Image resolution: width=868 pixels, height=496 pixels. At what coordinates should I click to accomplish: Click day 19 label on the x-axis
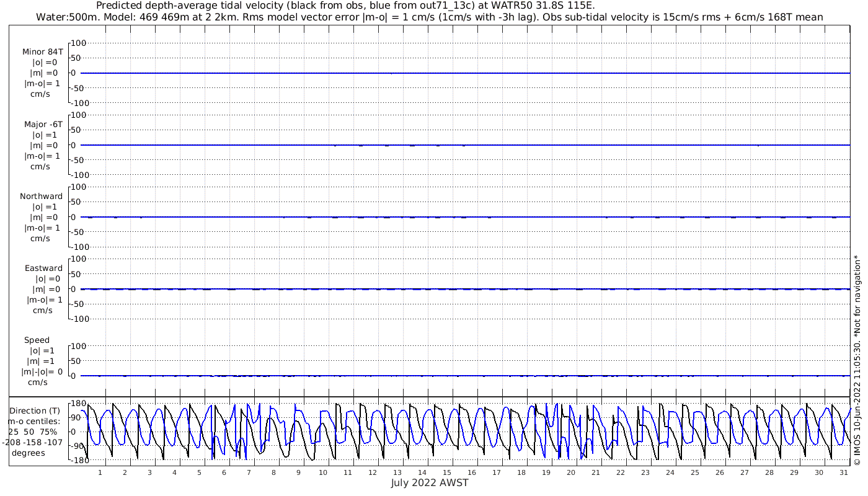click(x=546, y=472)
